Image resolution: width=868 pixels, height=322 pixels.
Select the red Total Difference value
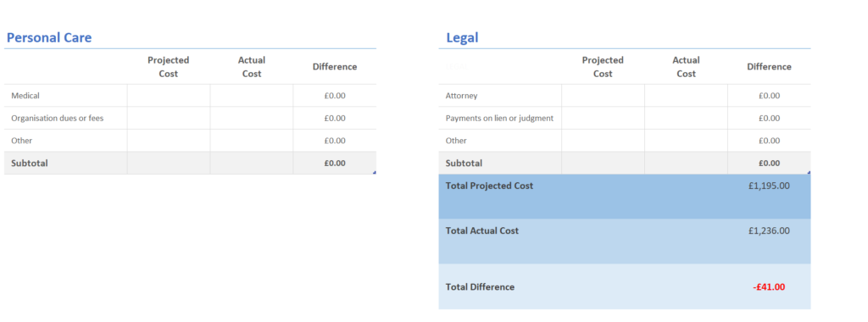point(769,287)
